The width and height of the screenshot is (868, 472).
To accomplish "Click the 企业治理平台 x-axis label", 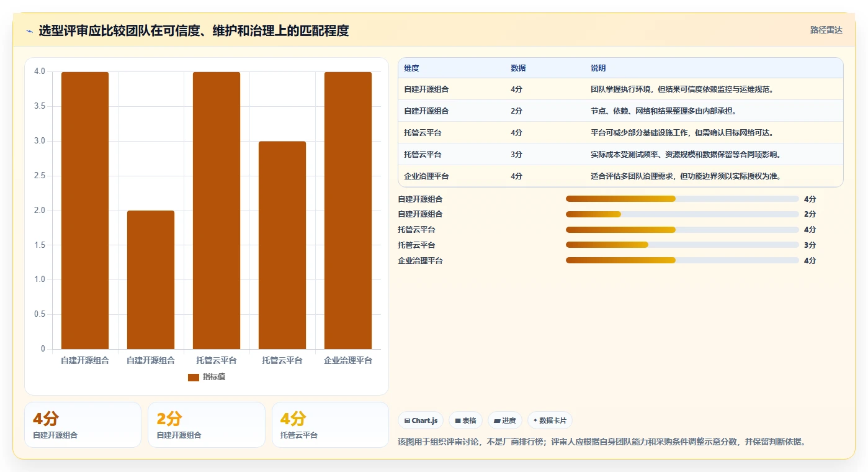I will point(348,360).
